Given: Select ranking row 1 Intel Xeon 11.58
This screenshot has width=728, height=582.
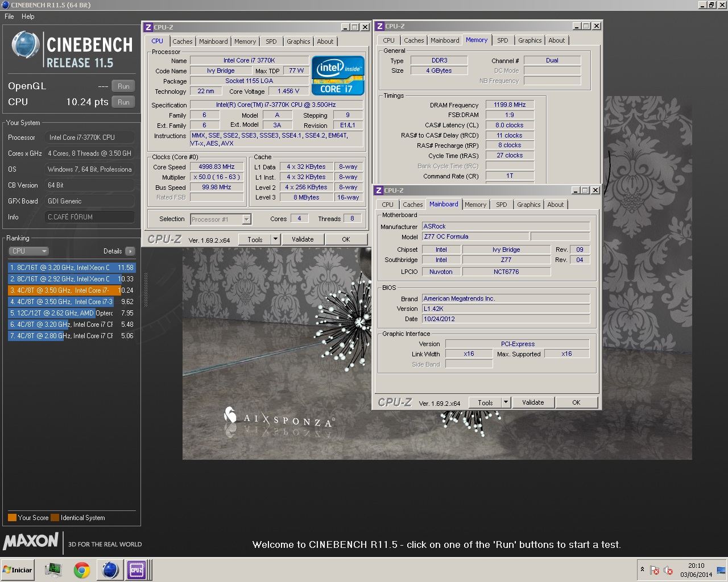Looking at the screenshot, I should coord(72,268).
